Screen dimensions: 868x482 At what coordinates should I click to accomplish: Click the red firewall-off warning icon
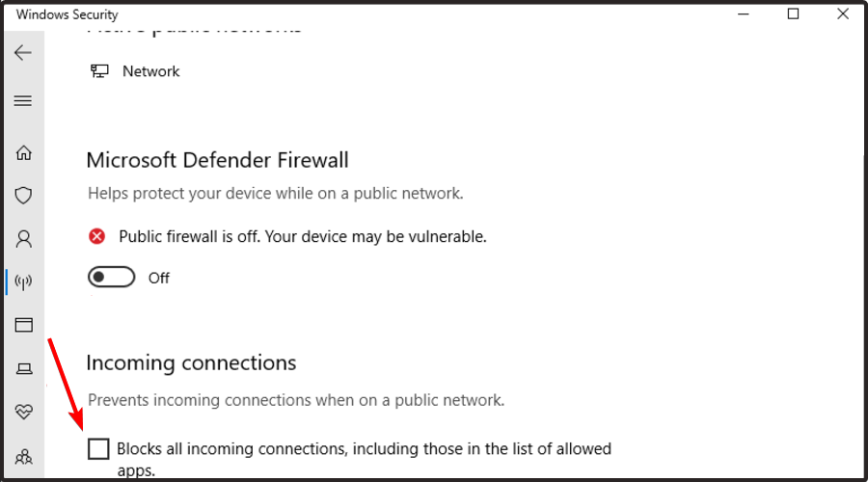pyautogui.click(x=96, y=236)
